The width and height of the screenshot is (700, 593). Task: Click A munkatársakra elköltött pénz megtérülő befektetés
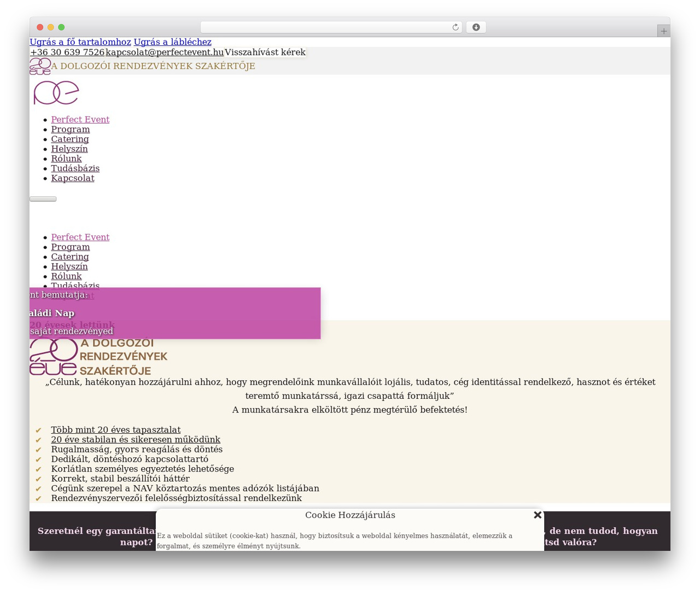point(350,410)
